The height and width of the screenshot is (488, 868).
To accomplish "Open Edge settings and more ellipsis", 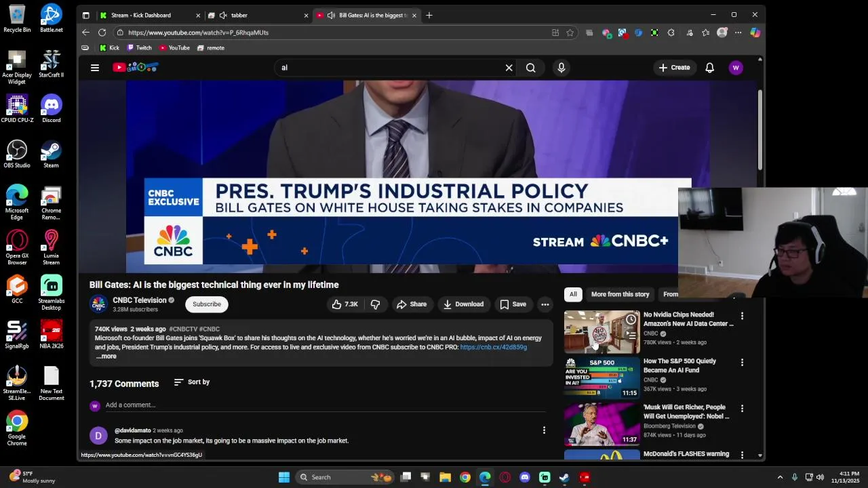I will coord(738,33).
